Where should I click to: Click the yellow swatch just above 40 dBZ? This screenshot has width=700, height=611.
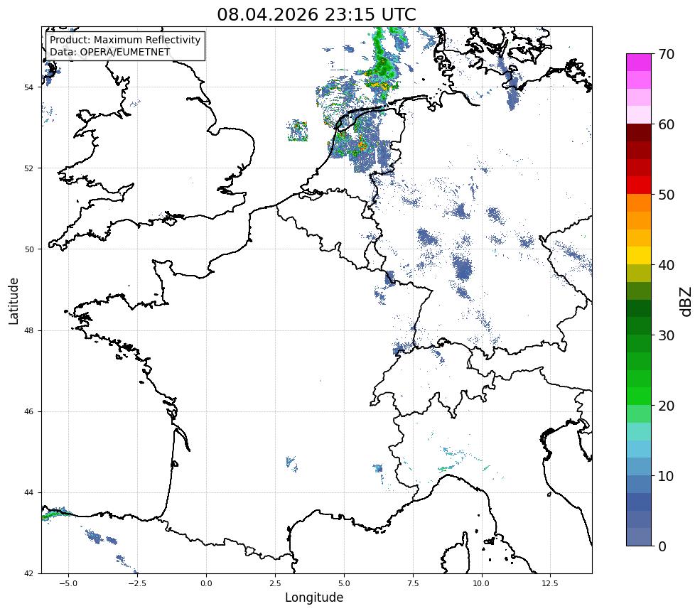tap(639, 256)
